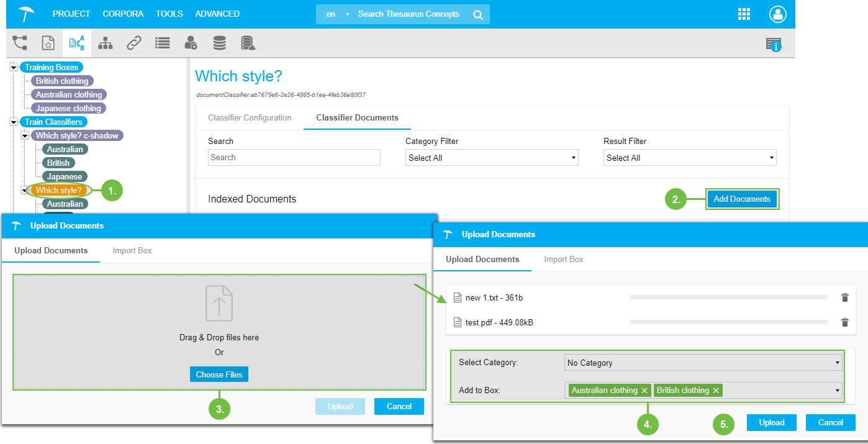Open the apps grid icon
This screenshot has height=444, width=868.
(744, 14)
